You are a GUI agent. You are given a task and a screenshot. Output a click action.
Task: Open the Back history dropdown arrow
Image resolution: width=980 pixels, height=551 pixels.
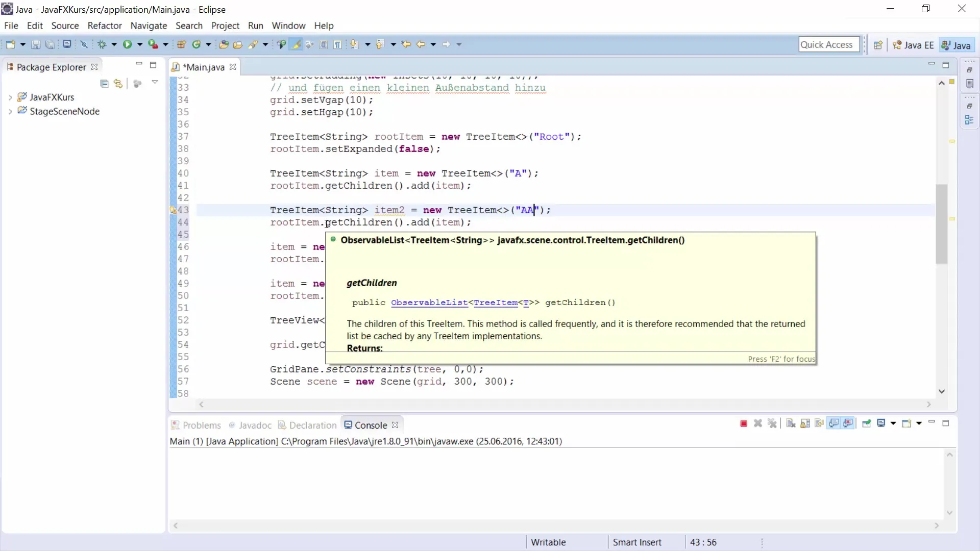pyautogui.click(x=433, y=45)
